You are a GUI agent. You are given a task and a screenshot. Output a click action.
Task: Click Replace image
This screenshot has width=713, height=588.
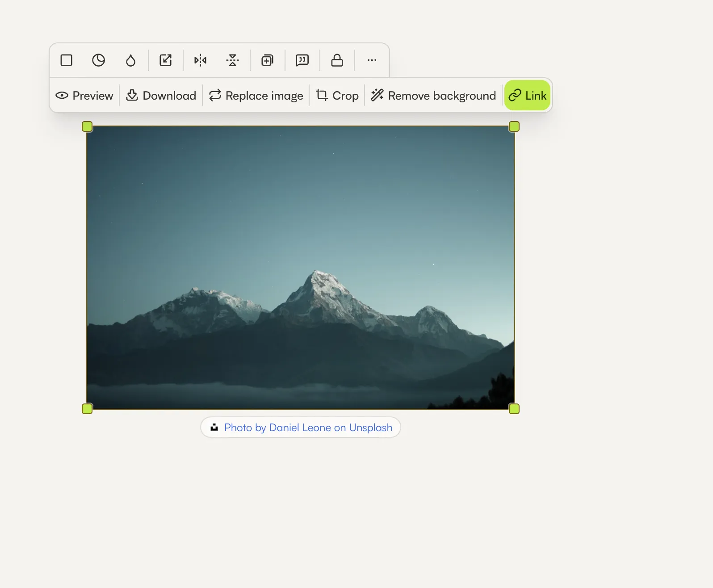pos(256,96)
